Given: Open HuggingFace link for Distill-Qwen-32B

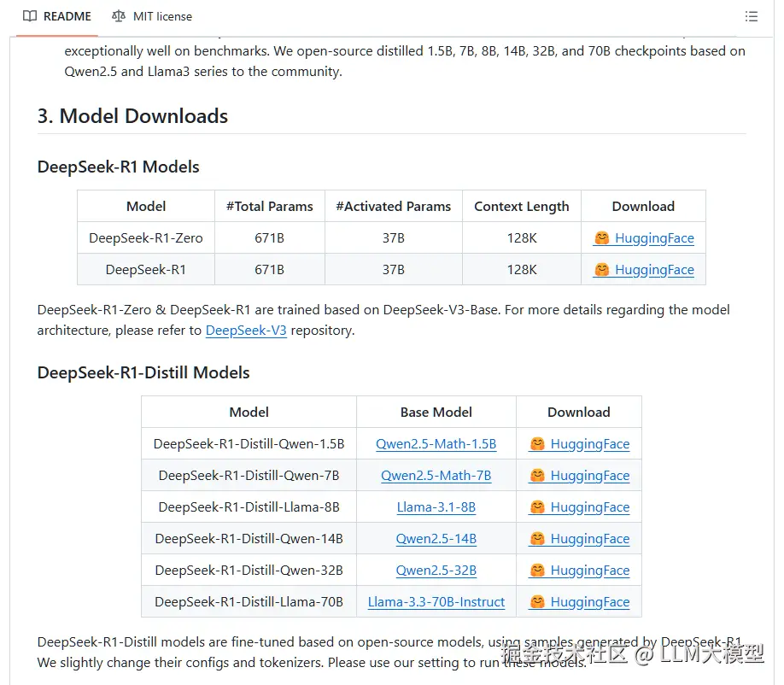Looking at the screenshot, I should [x=579, y=570].
